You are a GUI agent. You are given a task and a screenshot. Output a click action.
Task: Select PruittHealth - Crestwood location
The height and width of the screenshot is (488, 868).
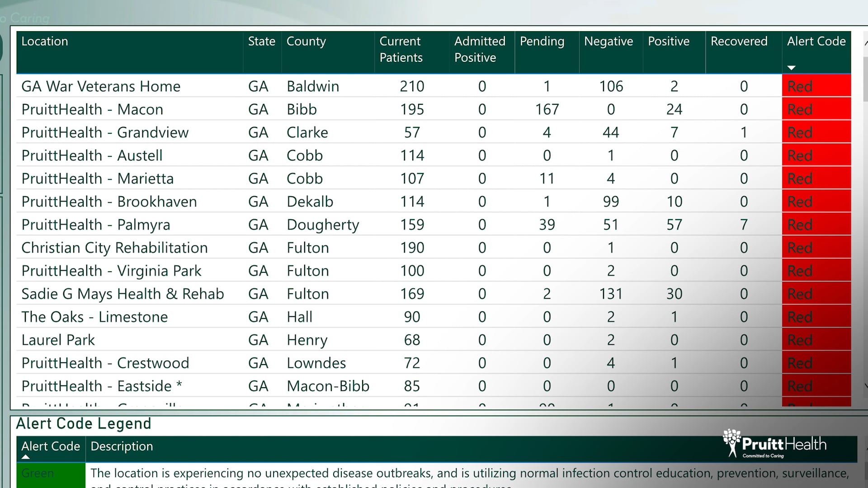pos(105,363)
